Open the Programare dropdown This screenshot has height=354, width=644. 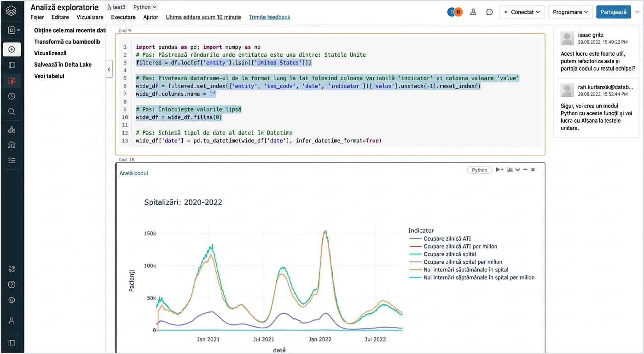click(x=570, y=12)
